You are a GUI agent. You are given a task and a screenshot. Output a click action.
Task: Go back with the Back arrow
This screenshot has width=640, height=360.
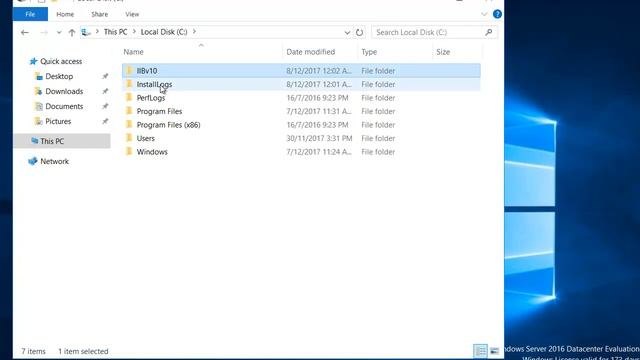(25, 32)
